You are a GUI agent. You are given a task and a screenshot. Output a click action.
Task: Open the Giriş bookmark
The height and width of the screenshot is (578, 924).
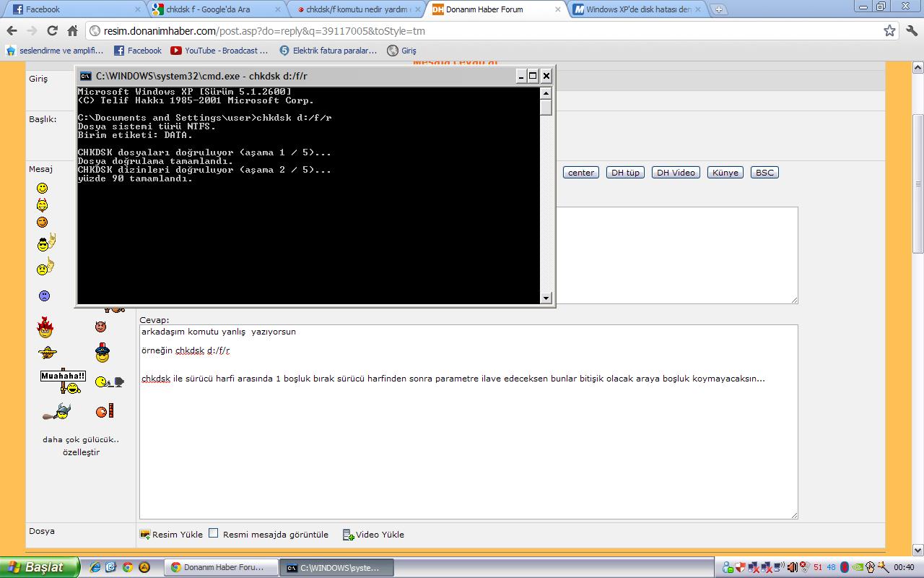point(401,51)
